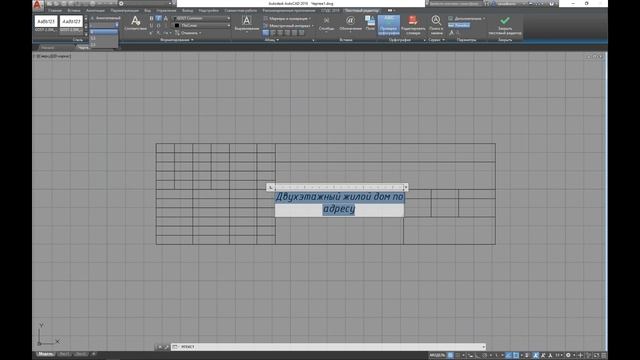640x360 pixels.
Task: Click the last paragraph alignment icon
Action: click(302, 33)
